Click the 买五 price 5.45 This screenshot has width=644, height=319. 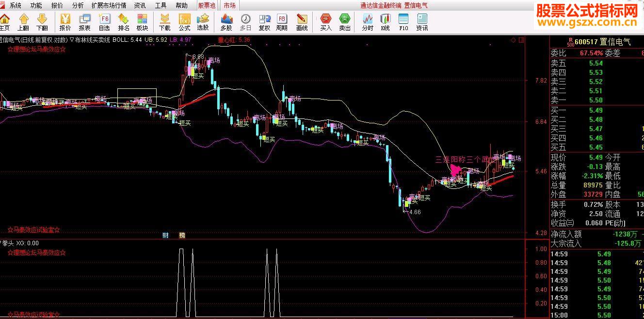click(596, 147)
